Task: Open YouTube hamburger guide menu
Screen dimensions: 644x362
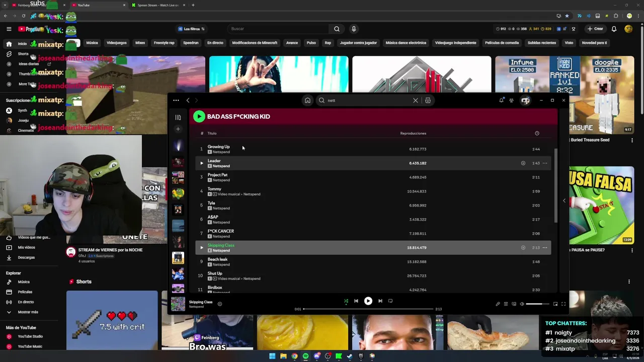Action: tap(9, 29)
